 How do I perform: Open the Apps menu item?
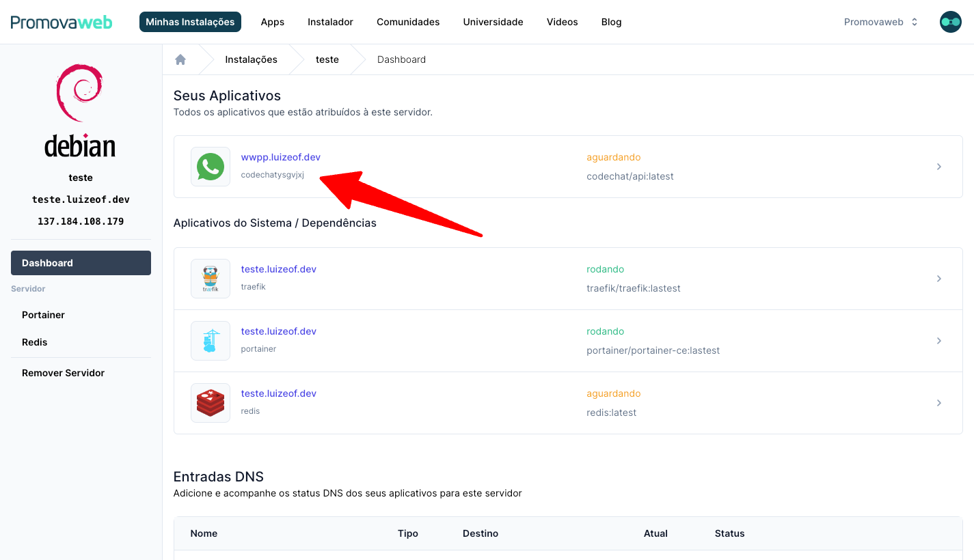273,22
